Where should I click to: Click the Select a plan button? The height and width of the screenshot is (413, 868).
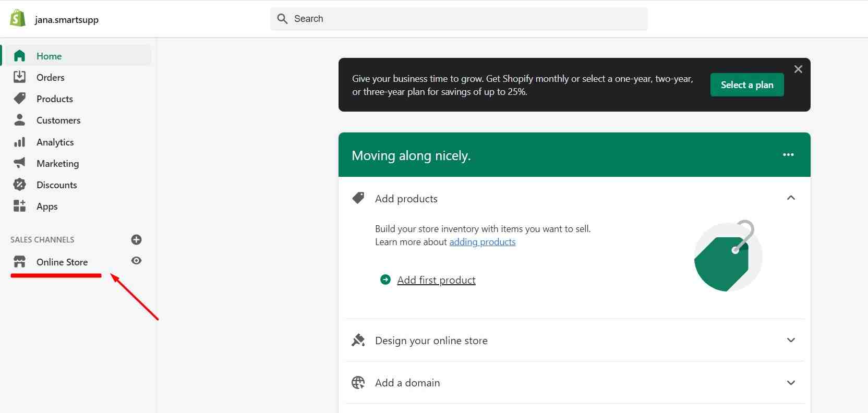tap(747, 84)
